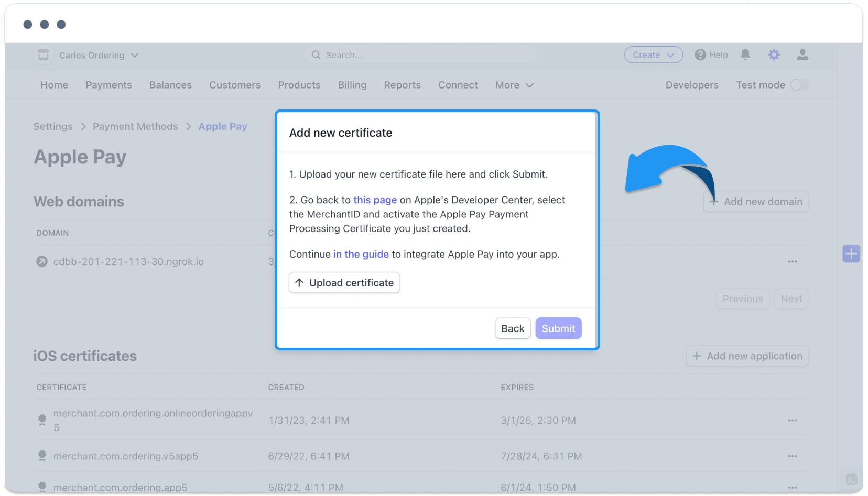Submit the new certificate
The height and width of the screenshot is (496, 868).
coord(558,328)
